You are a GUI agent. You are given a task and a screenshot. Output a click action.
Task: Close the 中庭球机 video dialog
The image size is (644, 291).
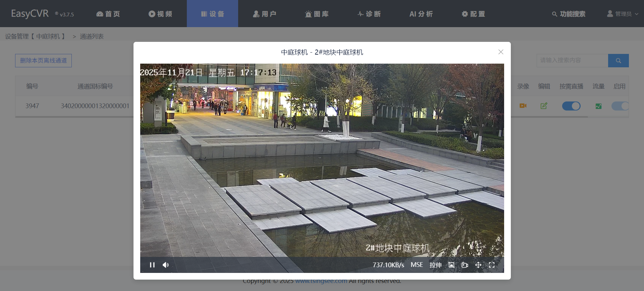click(501, 52)
